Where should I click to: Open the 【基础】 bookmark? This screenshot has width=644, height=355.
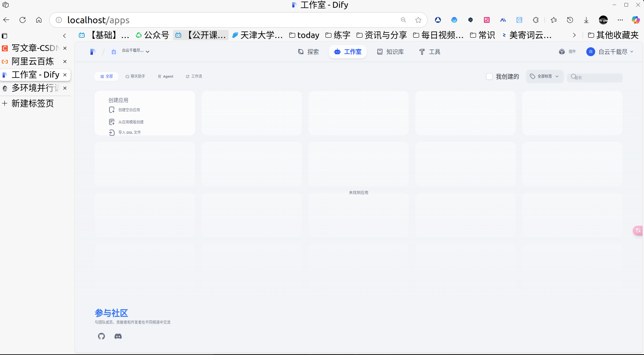pos(104,35)
